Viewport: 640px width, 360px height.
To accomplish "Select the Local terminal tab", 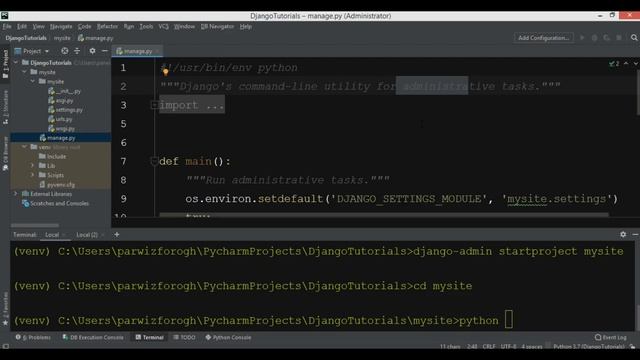I will click(x=52, y=235).
